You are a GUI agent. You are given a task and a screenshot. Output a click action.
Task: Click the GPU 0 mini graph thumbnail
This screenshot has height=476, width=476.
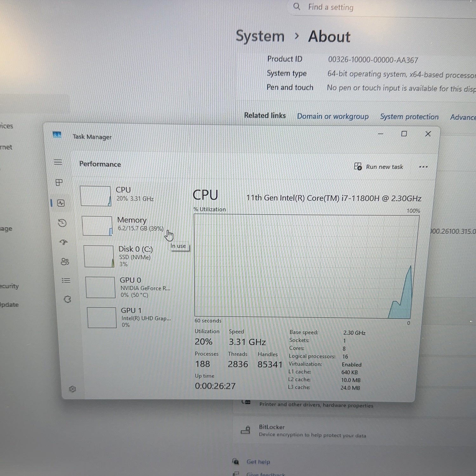tap(100, 288)
